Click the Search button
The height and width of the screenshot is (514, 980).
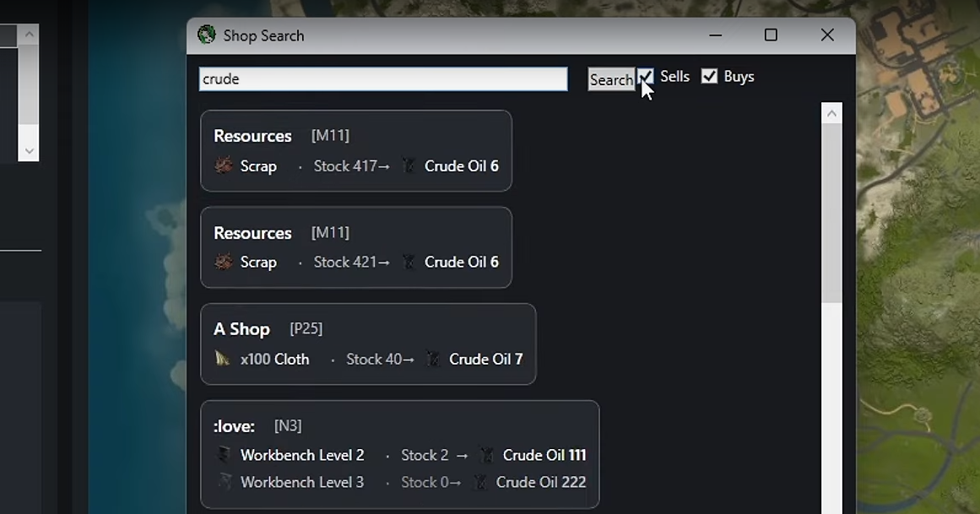611,79
